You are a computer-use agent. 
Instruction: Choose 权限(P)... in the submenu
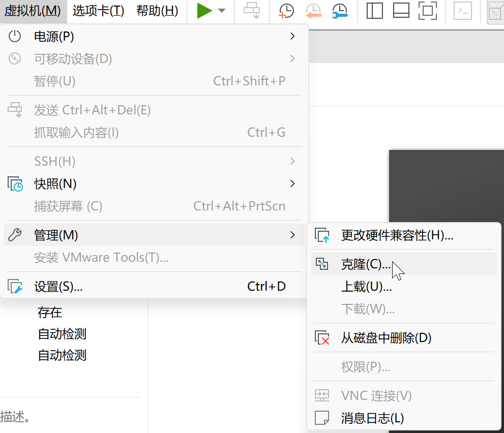(x=404, y=367)
